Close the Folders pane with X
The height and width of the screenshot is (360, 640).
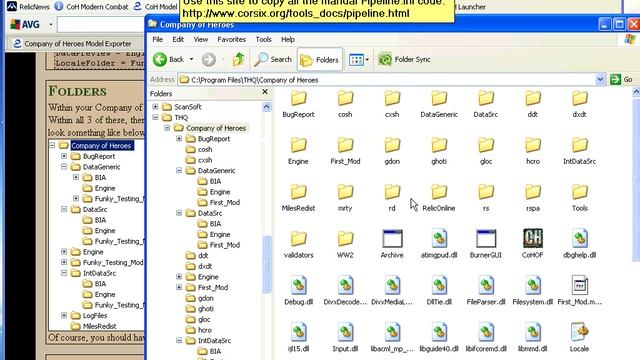pos(265,92)
